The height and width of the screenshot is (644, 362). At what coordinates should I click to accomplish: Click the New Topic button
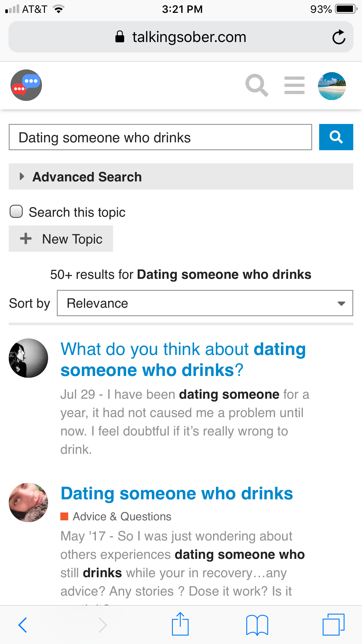[61, 239]
